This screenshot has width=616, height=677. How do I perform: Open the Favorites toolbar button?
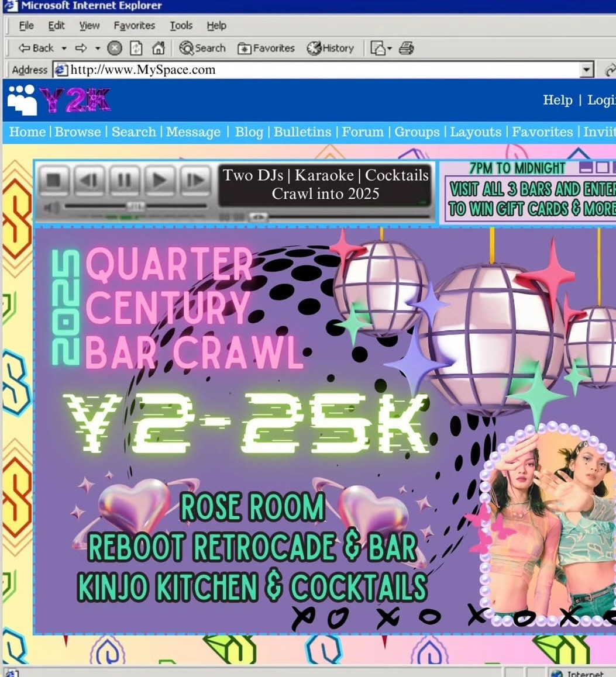coord(266,49)
